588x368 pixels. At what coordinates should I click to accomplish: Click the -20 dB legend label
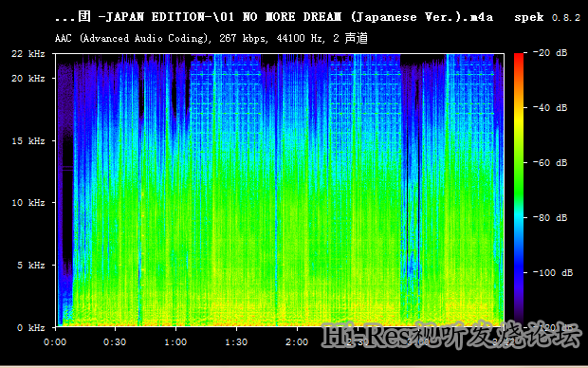pyautogui.click(x=550, y=53)
